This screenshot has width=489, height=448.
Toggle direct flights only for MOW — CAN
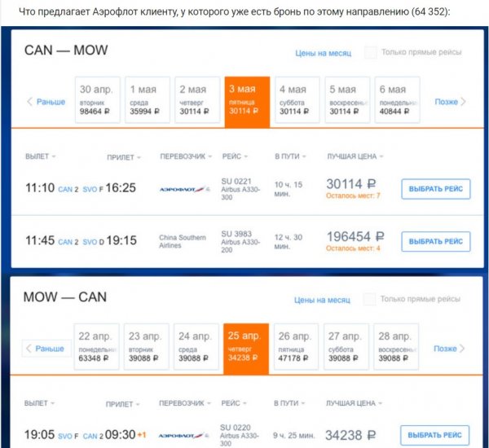tap(369, 299)
